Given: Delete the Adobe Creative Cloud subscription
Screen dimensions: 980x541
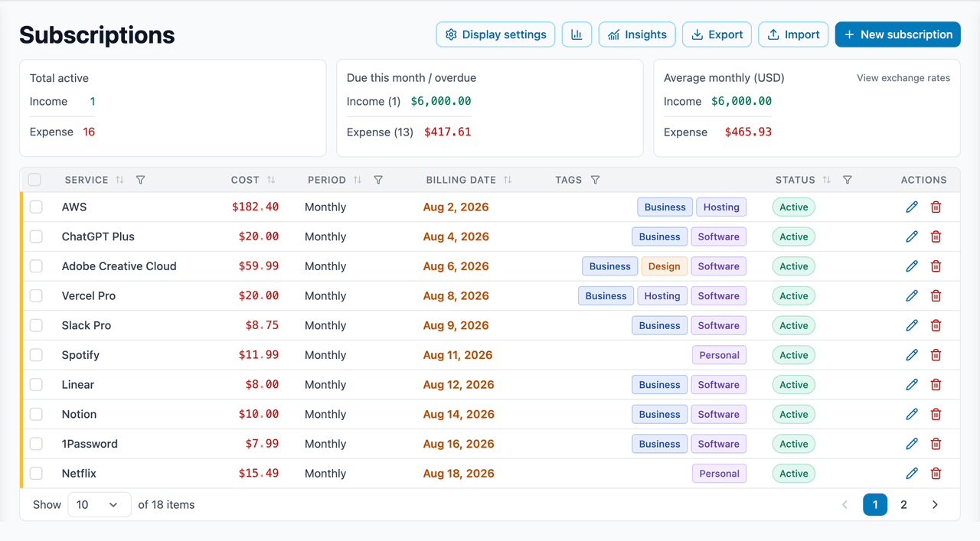Looking at the screenshot, I should click(936, 266).
